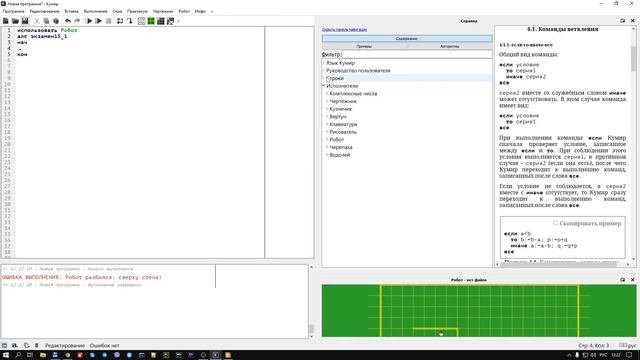The width and height of the screenshot is (640, 360).
Task: Create a new program file
Action: click(6, 21)
